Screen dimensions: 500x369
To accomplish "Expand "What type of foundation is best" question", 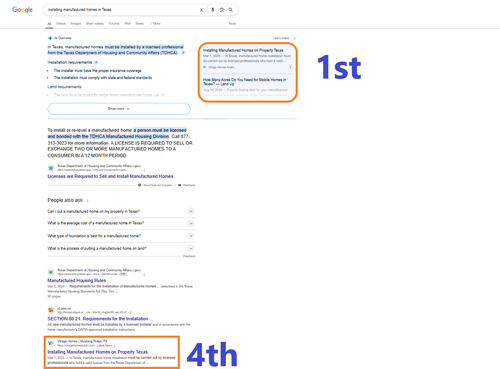I will point(121,236).
